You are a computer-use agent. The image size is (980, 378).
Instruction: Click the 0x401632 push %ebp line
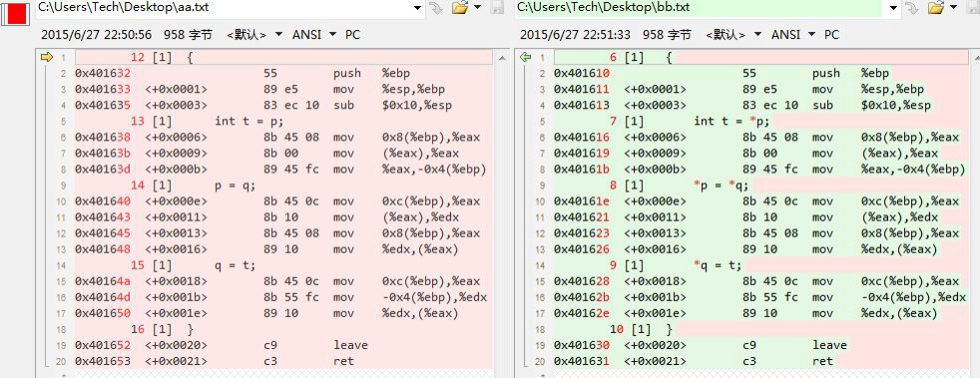pyautogui.click(x=284, y=73)
